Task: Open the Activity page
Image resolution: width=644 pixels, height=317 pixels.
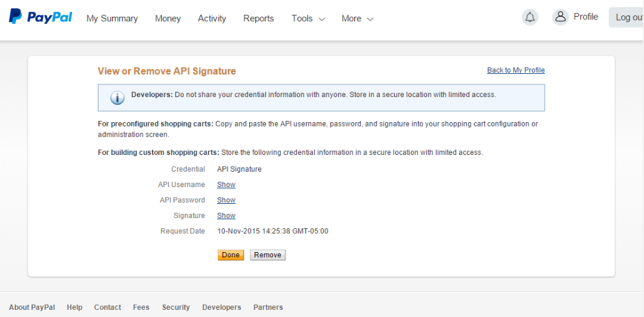Action: (212, 19)
